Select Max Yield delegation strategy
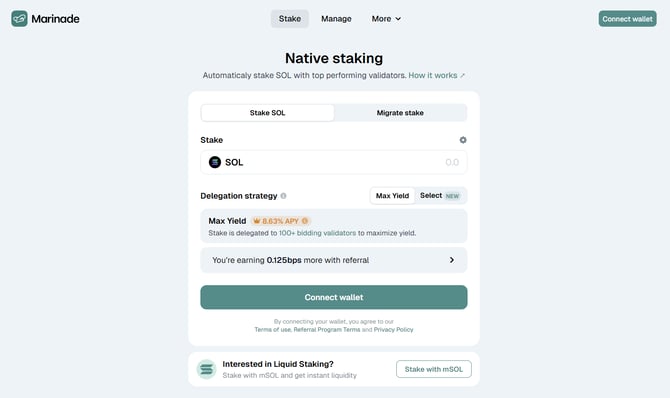The height and width of the screenshot is (398, 670). point(392,196)
